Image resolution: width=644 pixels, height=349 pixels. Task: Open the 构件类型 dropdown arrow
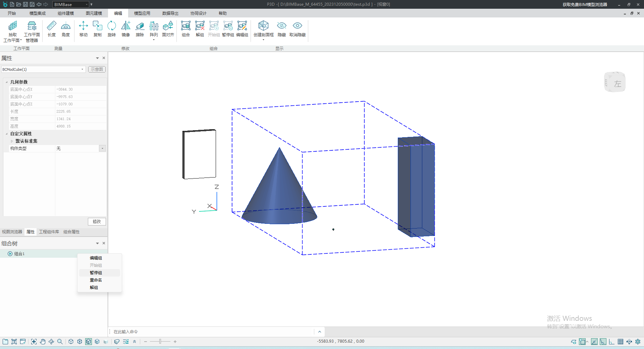pyautogui.click(x=102, y=148)
